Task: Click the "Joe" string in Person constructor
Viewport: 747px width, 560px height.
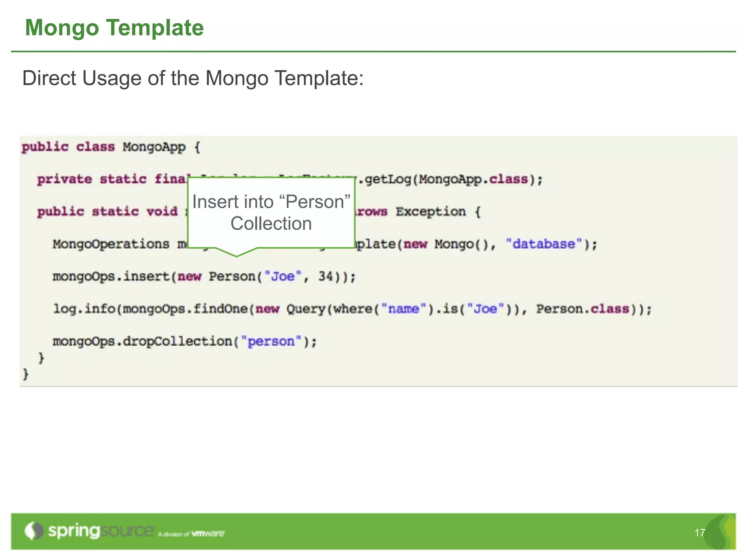Action: 283,276
